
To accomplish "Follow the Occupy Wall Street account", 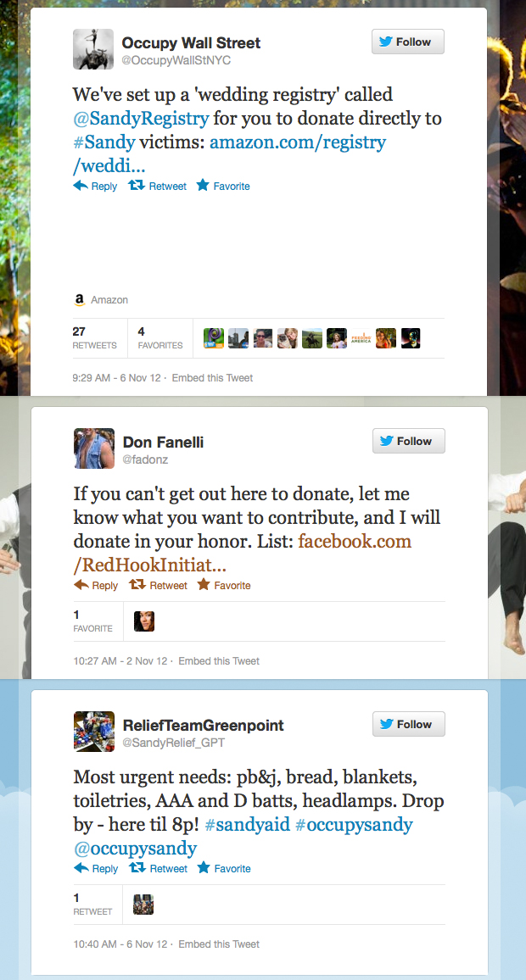I will tap(408, 42).
